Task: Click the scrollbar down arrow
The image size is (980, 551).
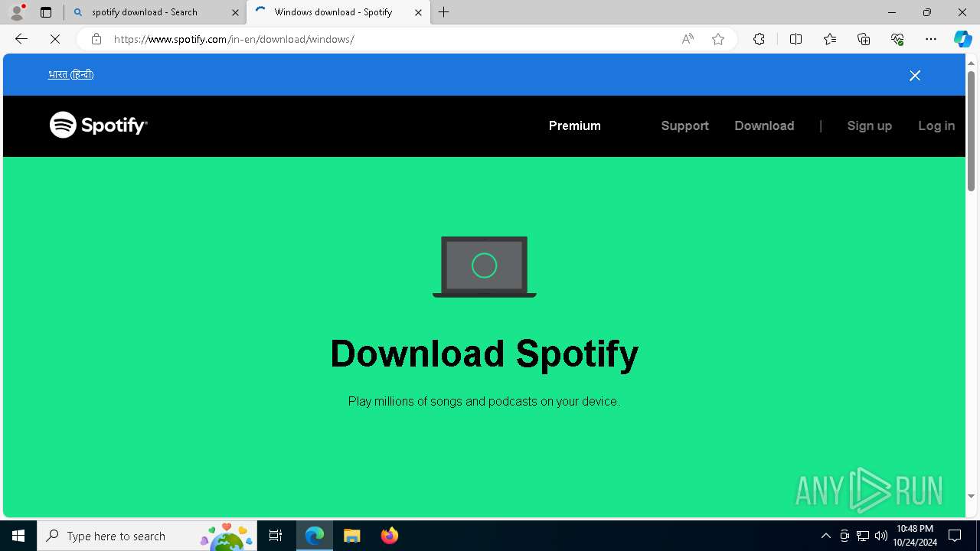Action: [x=971, y=496]
